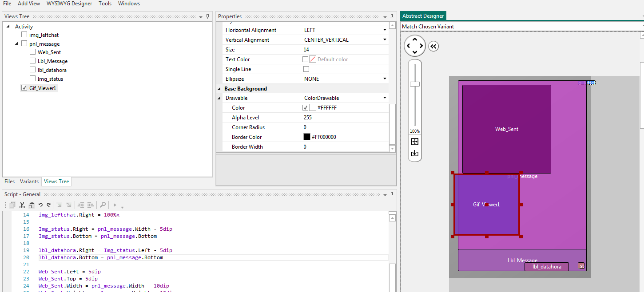
Task: Open the Vertical Alignment dropdown
Action: tap(385, 40)
